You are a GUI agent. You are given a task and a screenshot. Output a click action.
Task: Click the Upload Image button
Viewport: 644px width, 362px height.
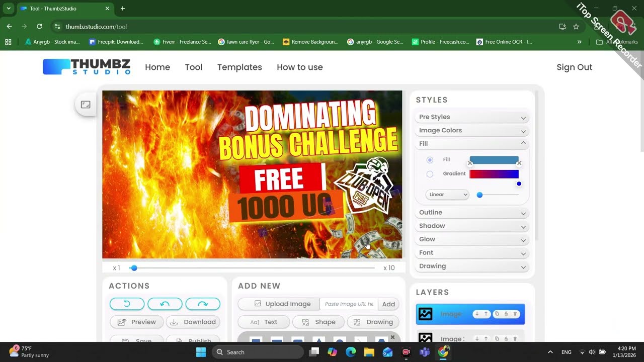click(279, 304)
